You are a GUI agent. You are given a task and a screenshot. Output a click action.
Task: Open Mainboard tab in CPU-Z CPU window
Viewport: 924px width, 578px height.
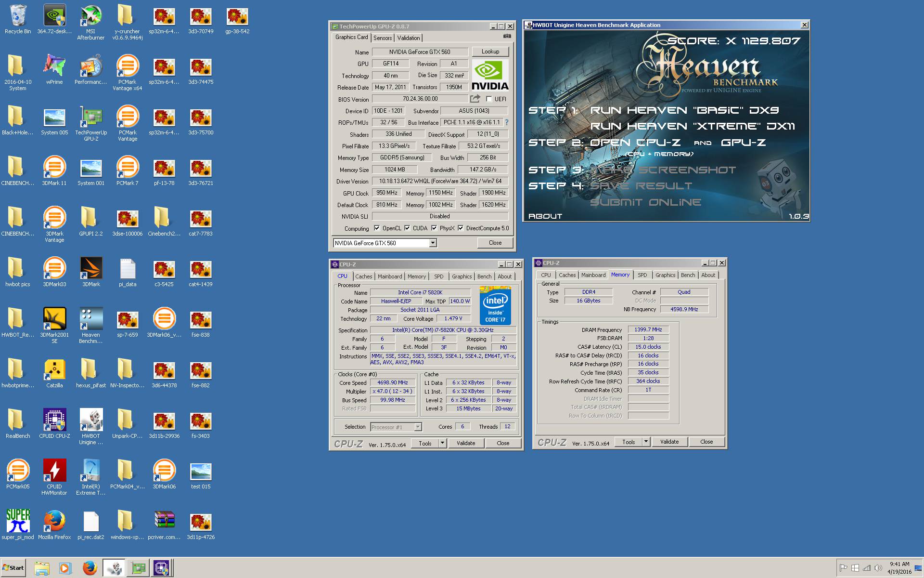(390, 276)
